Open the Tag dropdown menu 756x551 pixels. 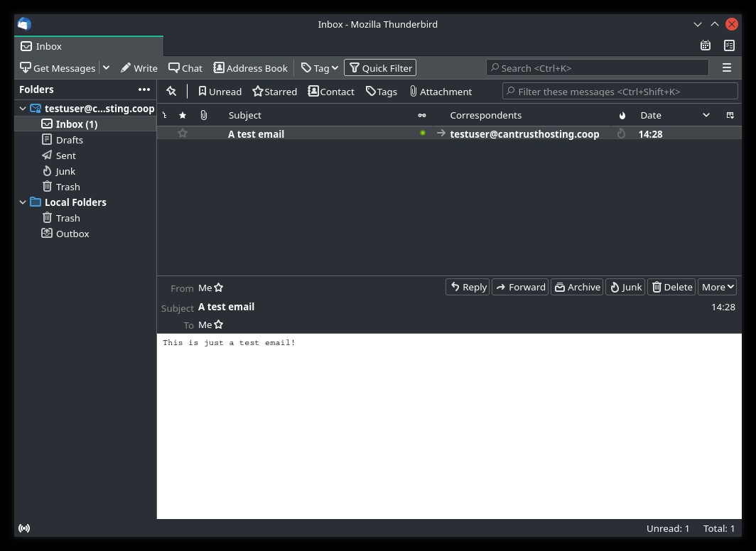(x=319, y=68)
